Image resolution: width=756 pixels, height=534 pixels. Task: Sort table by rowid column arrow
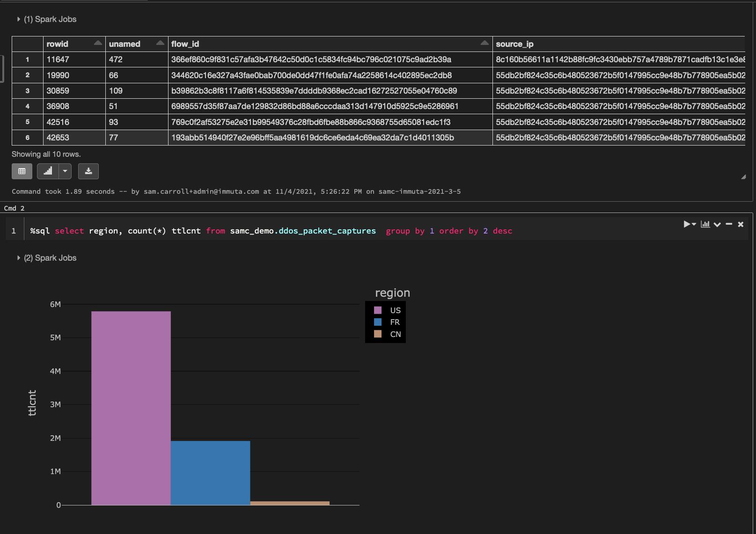(97, 43)
